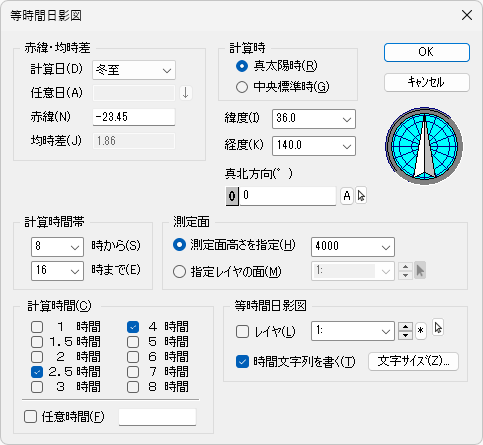Click the 赤緯 input field showing -23.45
Image resolution: width=483 pixels, height=445 pixels.
(x=134, y=117)
